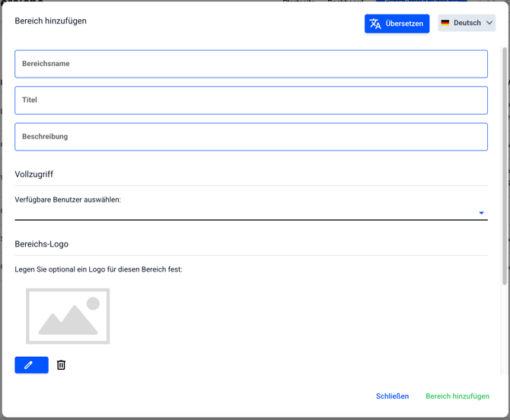
Task: Focus the Bereichsname input field
Action: click(x=251, y=64)
